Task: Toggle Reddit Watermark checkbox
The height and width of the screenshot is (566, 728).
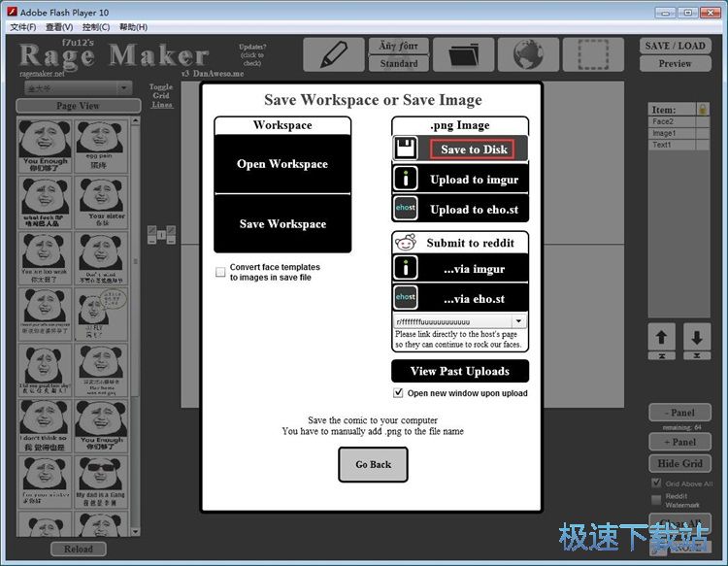Action: pos(656,500)
